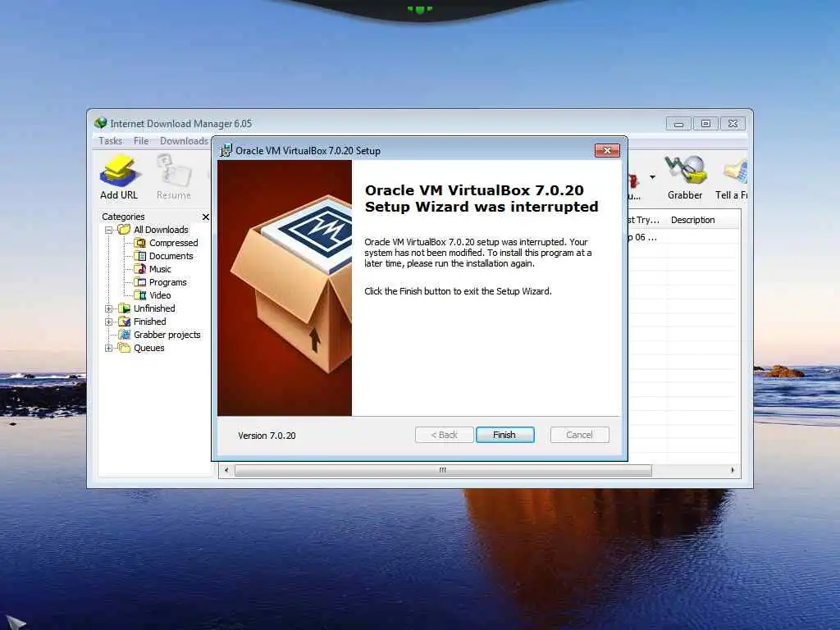This screenshot has height=630, width=840.
Task: Maximize the Internet Download Manager window
Action: 705,124
